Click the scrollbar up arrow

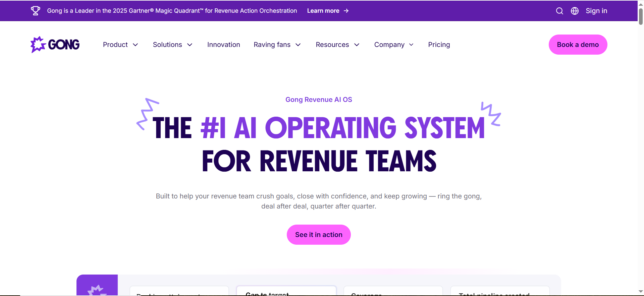(641, 4)
